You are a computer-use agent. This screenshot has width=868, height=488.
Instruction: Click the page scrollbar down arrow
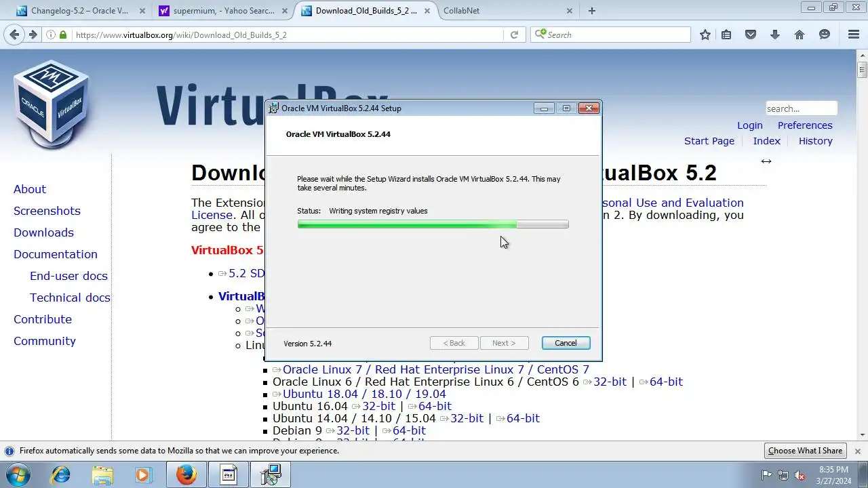tap(862, 434)
